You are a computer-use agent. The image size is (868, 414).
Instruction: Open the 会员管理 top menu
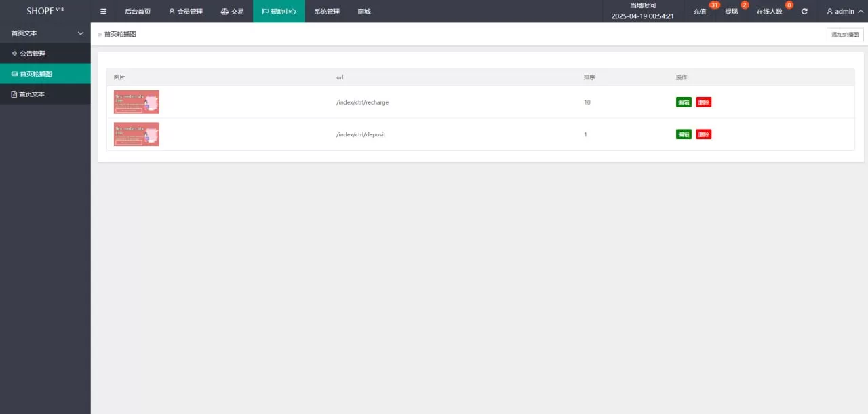[186, 12]
